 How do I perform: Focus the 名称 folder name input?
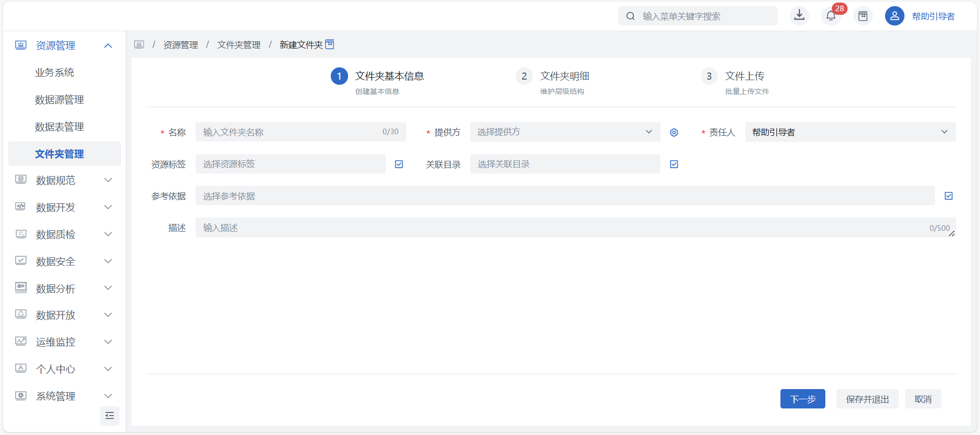(x=301, y=132)
